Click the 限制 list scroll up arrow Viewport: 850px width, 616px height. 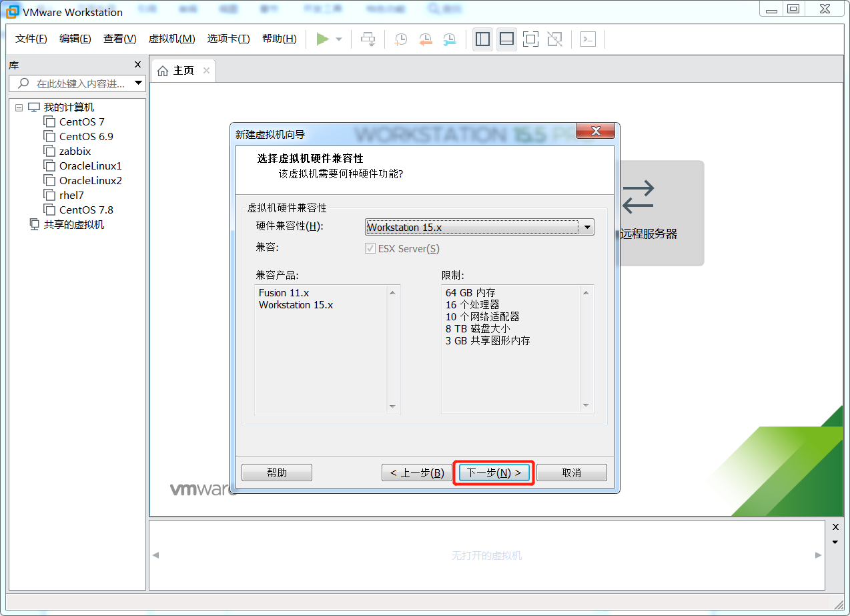tap(586, 292)
